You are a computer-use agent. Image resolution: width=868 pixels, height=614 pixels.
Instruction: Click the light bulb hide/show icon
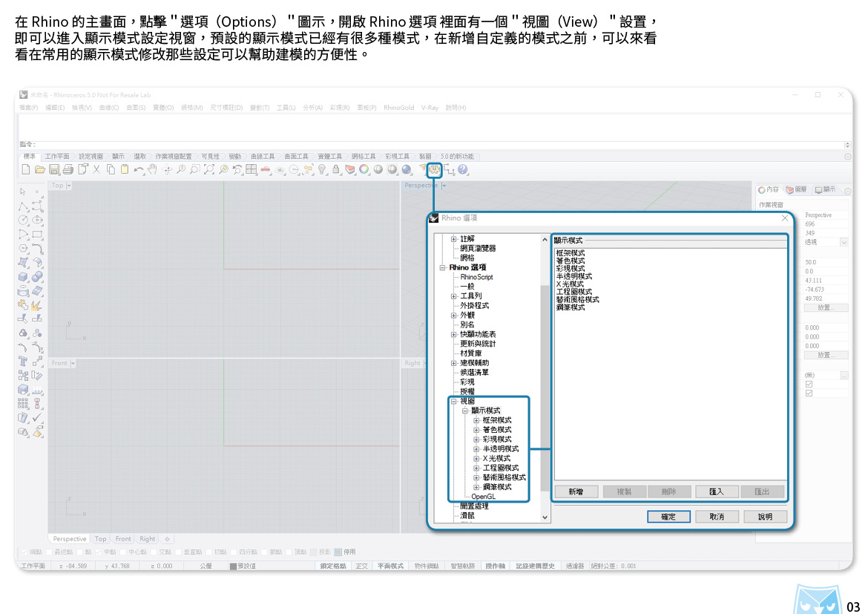tap(322, 169)
